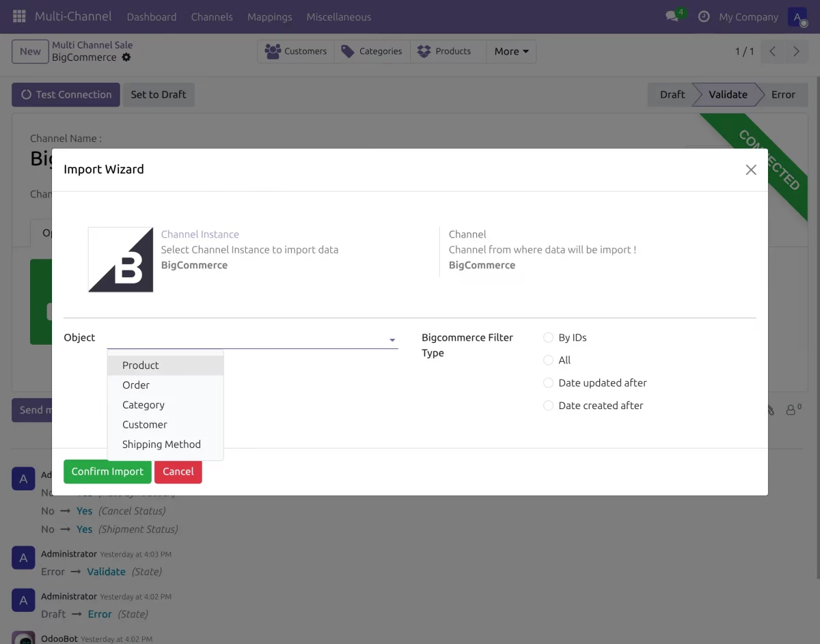Go to previous record arrow
Viewport: 820px width, 644px height.
tap(772, 51)
